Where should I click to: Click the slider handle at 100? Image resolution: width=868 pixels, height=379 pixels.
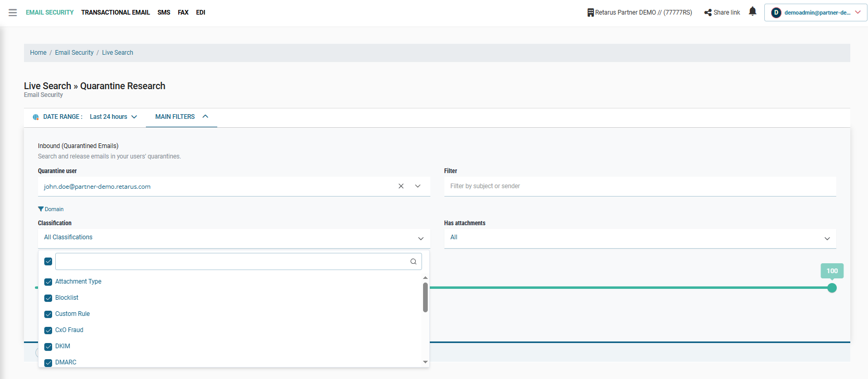[x=832, y=288]
